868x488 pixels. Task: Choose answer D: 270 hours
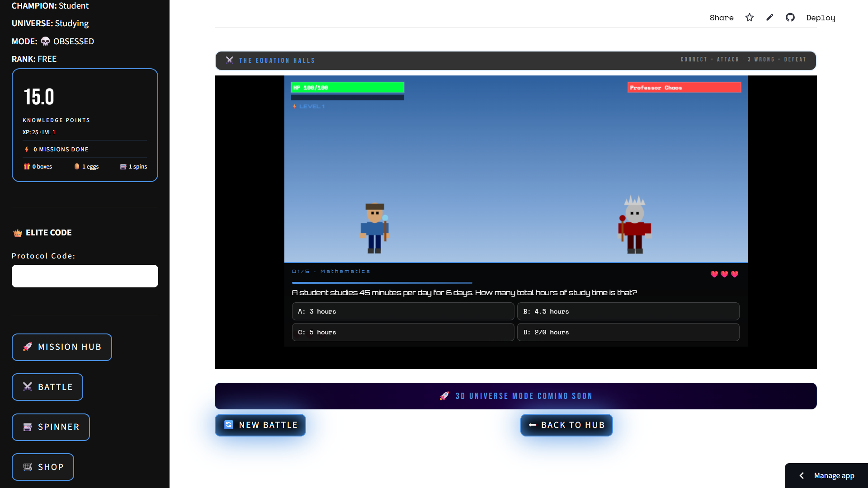click(x=628, y=333)
